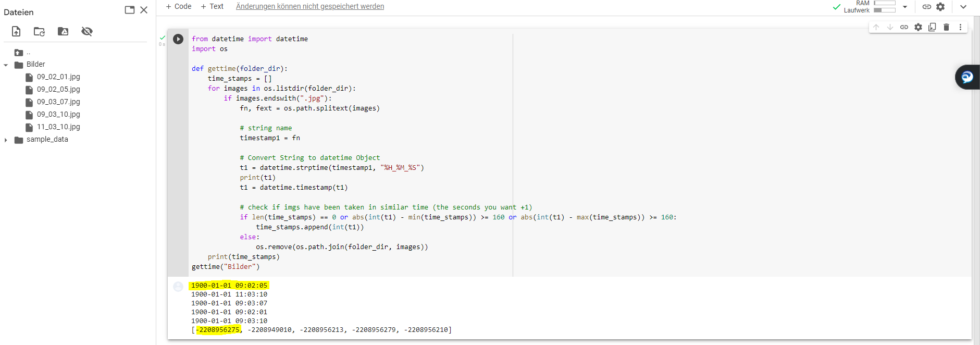Copy link to this cell

tap(904, 27)
